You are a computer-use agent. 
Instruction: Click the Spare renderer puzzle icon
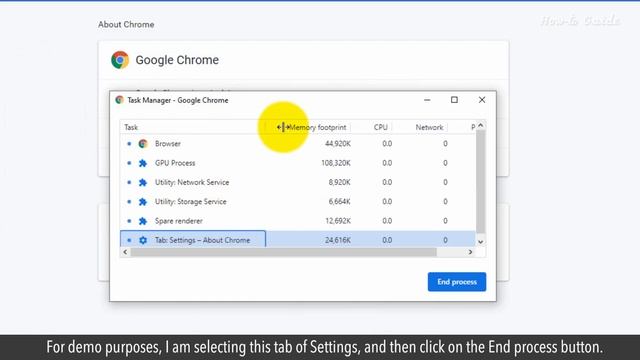143,221
